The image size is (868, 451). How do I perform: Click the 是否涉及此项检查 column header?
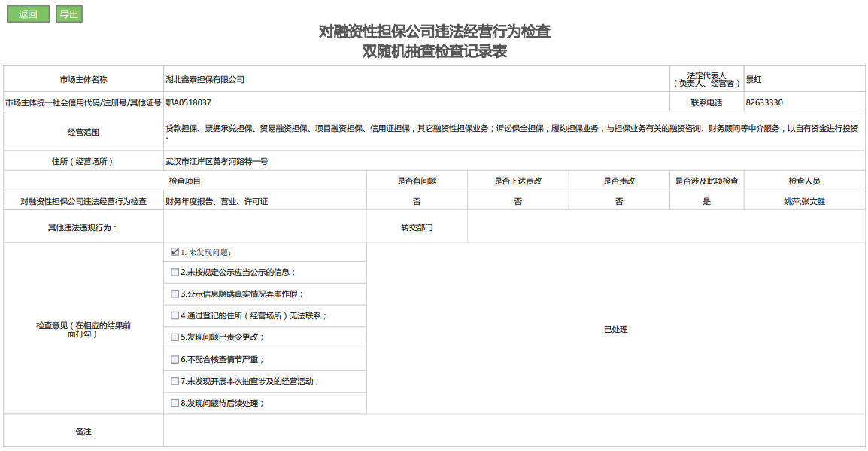click(706, 181)
